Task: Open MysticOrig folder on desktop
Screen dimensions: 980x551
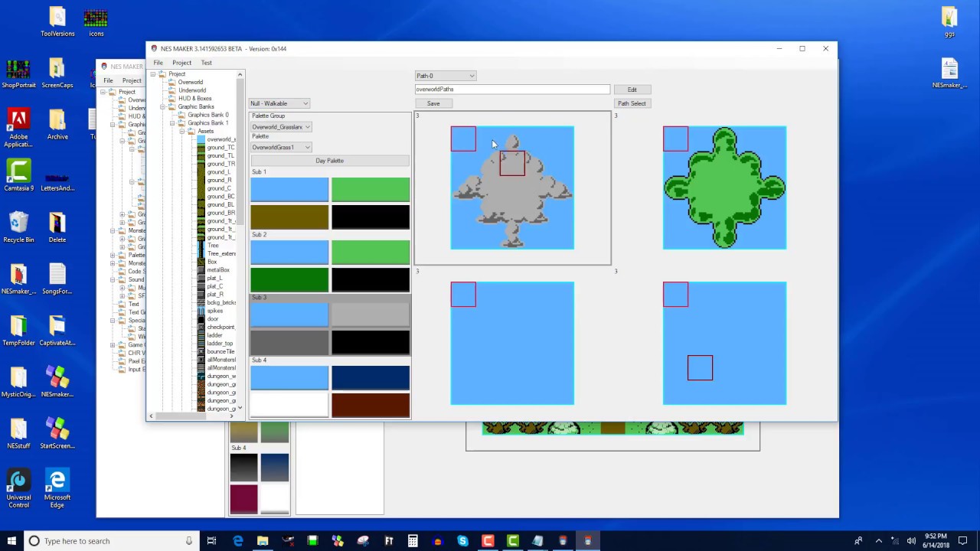Action: click(x=18, y=381)
